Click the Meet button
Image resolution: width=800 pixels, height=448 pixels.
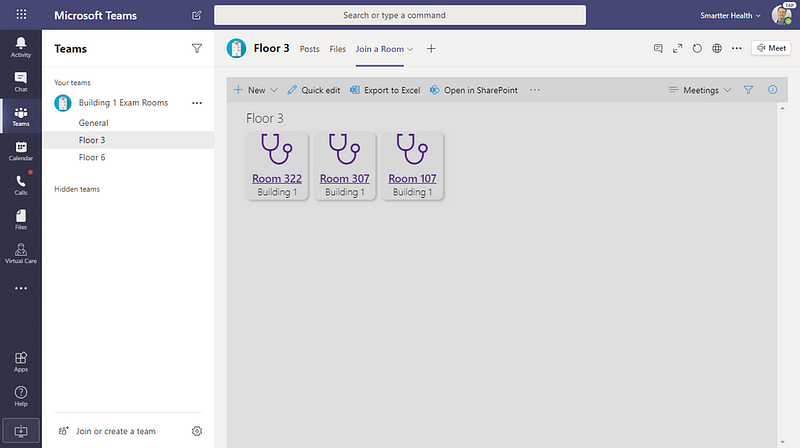click(x=771, y=48)
